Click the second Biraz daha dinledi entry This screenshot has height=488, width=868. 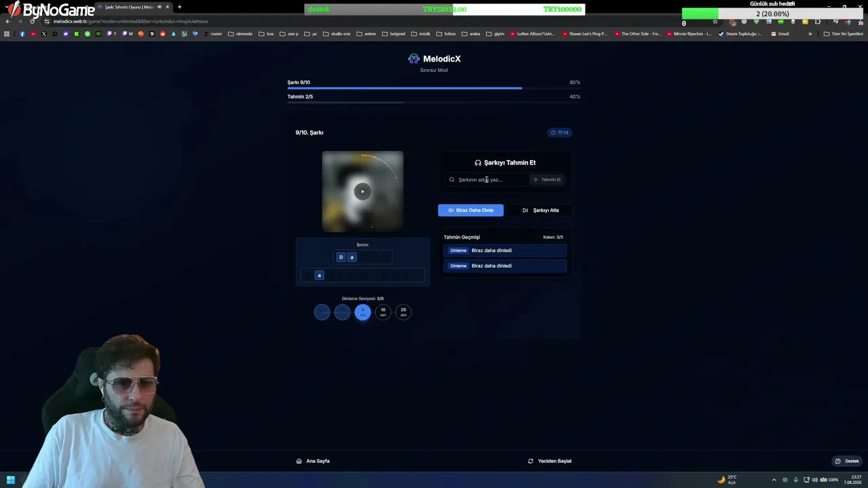point(505,266)
